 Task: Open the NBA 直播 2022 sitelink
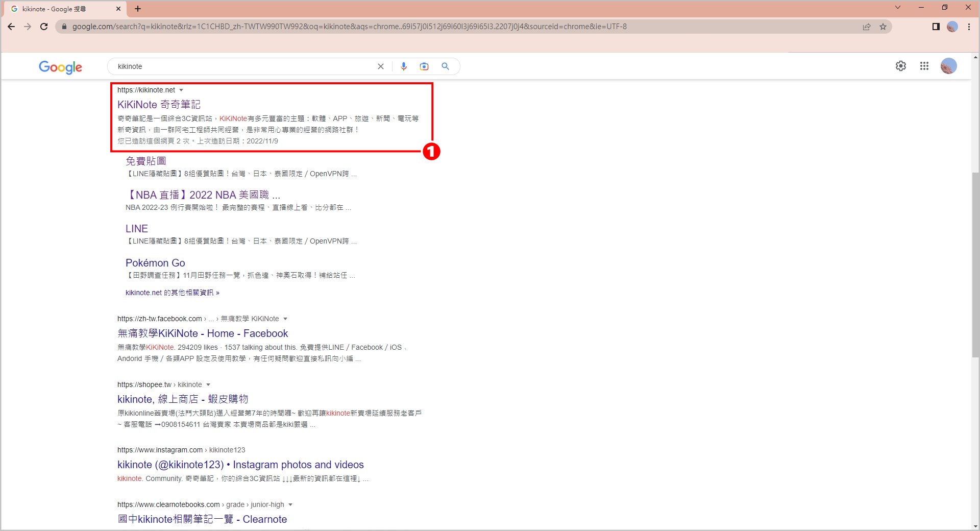point(203,195)
